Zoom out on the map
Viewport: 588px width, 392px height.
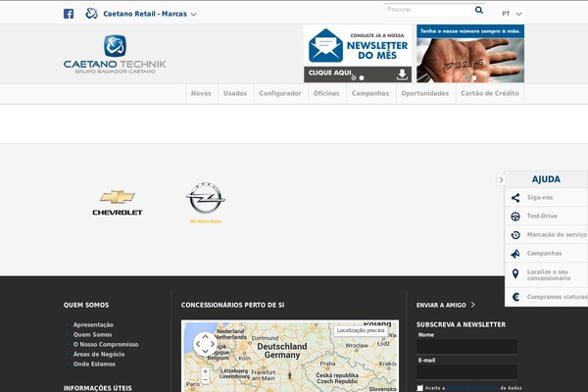(x=205, y=380)
